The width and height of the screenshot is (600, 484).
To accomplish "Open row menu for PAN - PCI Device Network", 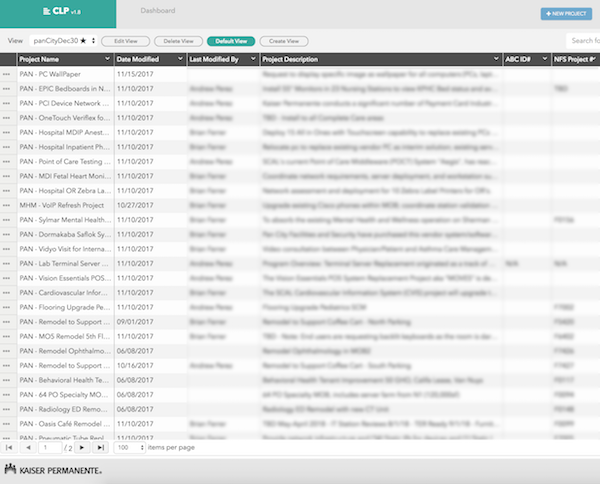I will [7, 103].
